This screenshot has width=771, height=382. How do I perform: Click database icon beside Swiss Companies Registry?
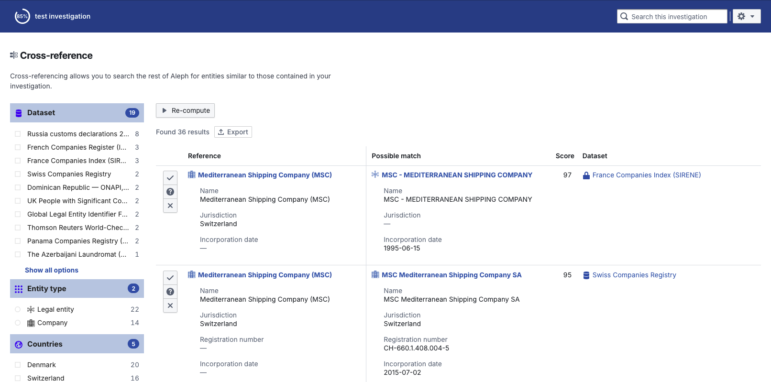(x=586, y=275)
